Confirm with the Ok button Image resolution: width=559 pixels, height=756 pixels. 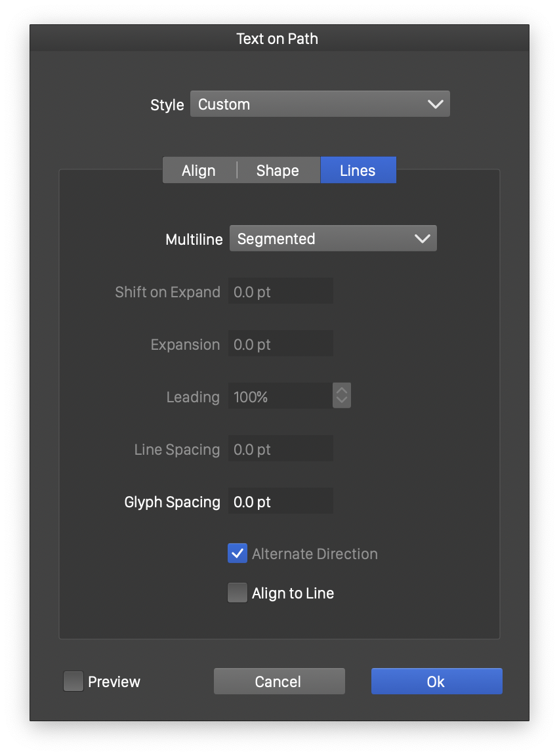[x=436, y=682]
